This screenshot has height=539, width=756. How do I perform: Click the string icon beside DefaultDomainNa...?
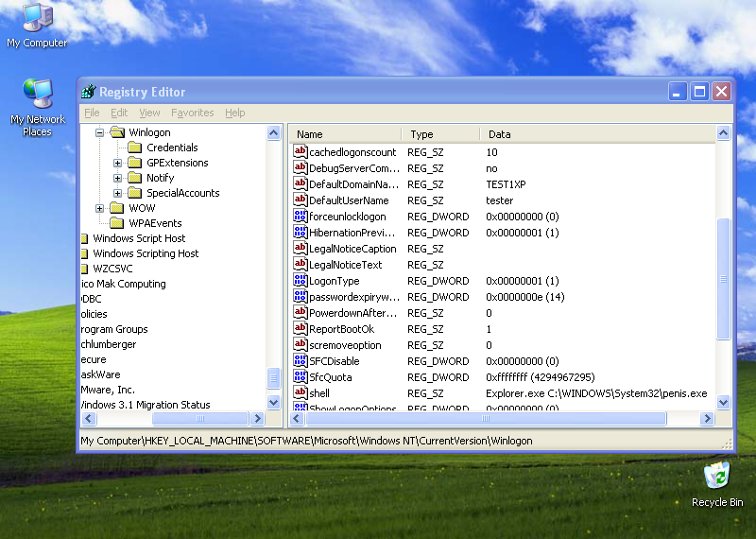pos(301,183)
